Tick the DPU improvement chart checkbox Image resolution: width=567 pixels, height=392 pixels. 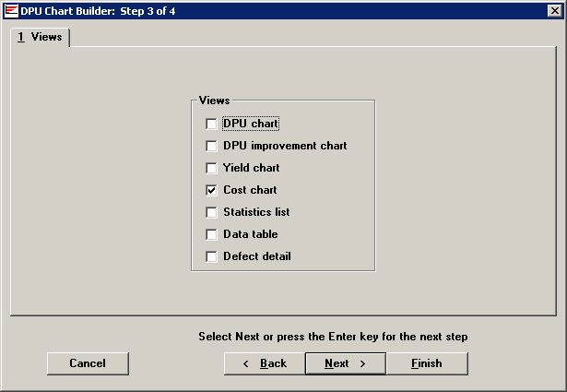(x=212, y=146)
